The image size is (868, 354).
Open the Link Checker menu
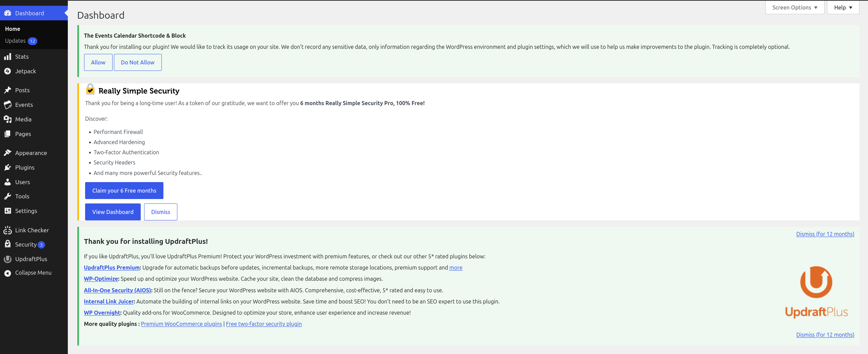coord(34,230)
